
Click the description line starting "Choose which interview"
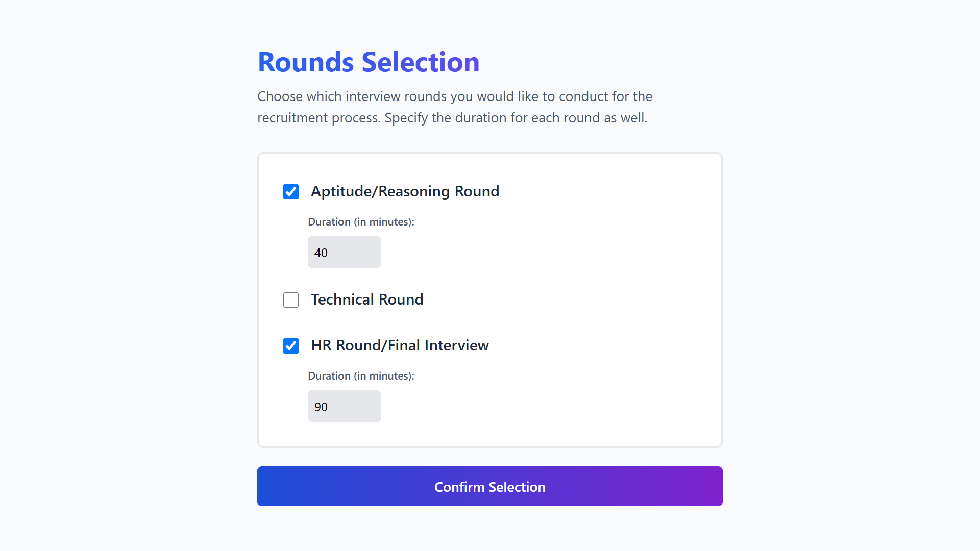(x=454, y=96)
